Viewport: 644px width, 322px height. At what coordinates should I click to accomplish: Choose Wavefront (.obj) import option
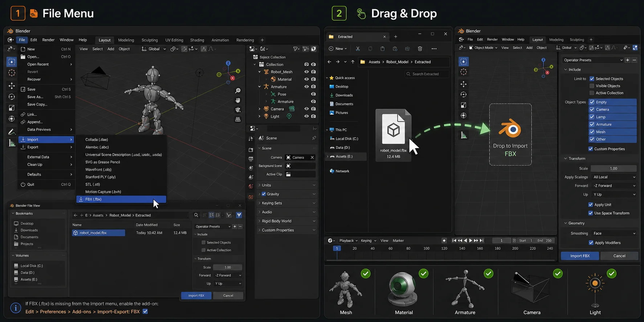[x=98, y=170]
